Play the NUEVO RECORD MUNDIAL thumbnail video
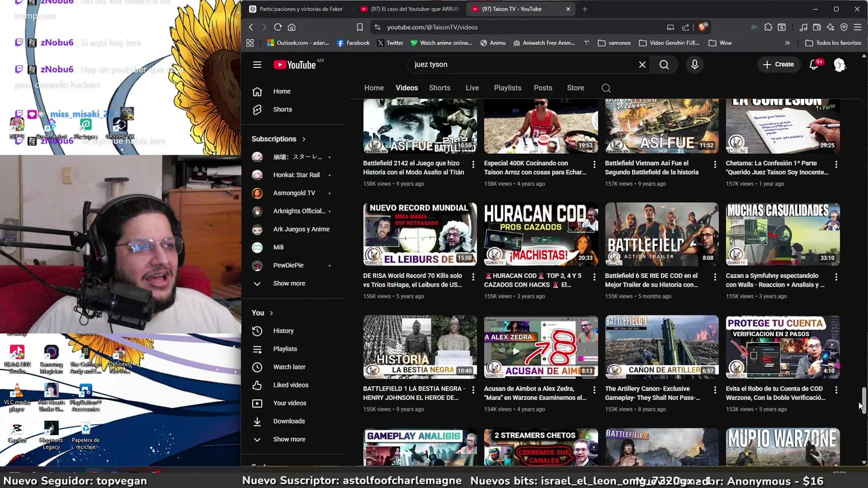The width and height of the screenshot is (868, 488). 420,234
